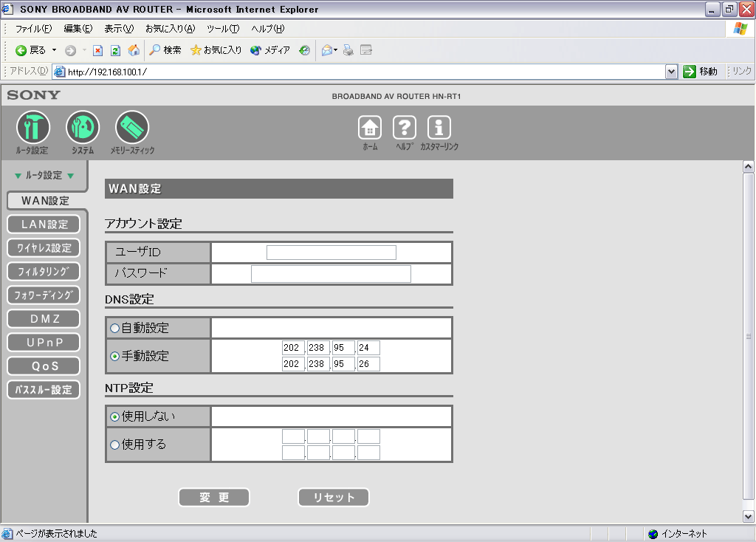756x542 pixels.
Task: Select NTP 使用しない radio button
Action: [x=114, y=416]
